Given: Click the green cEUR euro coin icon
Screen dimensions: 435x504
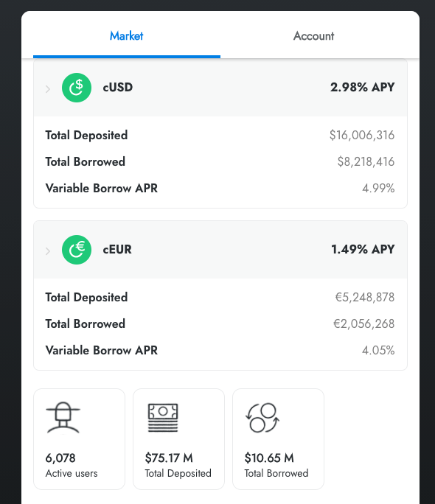Looking at the screenshot, I should [77, 250].
